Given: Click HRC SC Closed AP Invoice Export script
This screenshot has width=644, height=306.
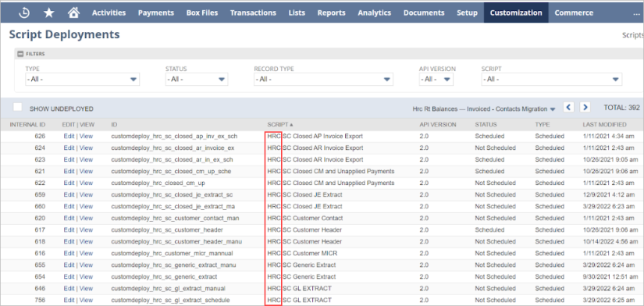Looking at the screenshot, I should [x=315, y=136].
